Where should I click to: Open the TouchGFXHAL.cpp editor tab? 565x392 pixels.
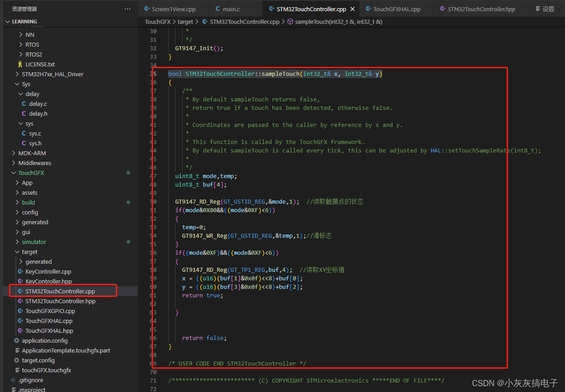coord(396,9)
